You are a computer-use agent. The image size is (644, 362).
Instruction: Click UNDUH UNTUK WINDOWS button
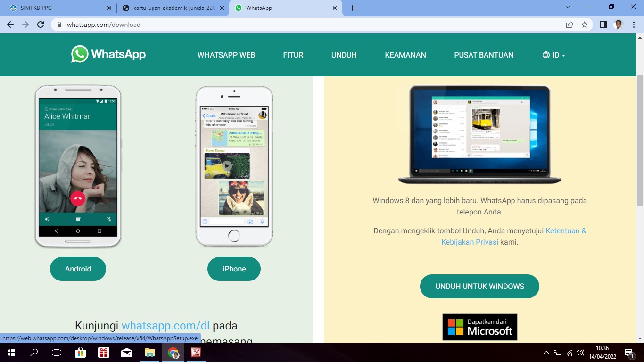(x=479, y=286)
